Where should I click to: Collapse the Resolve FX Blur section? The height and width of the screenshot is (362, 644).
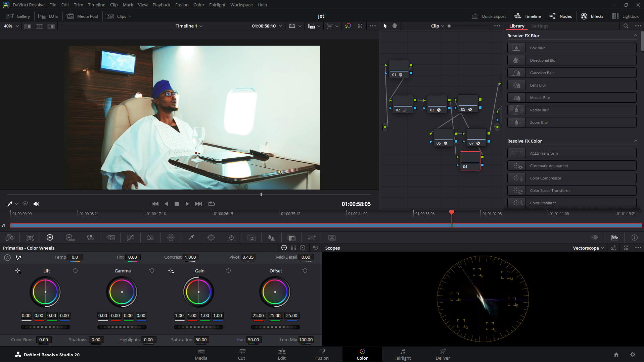coord(635,36)
